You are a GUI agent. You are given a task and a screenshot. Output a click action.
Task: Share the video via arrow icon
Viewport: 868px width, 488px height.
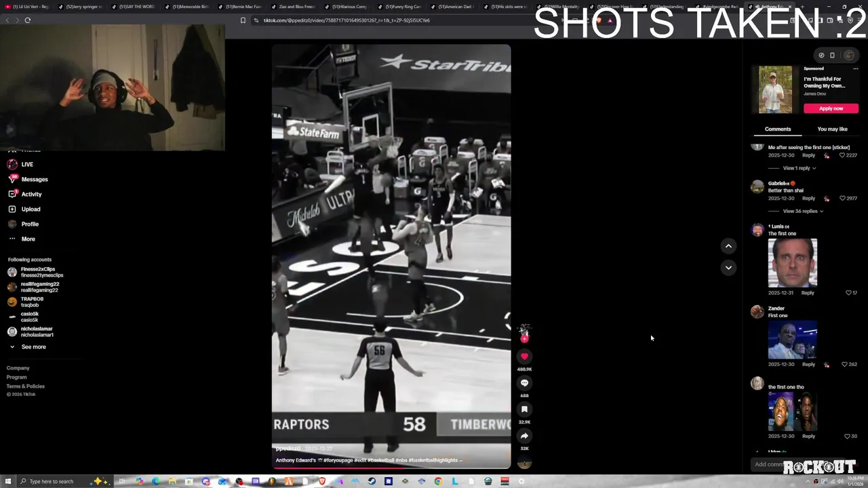coord(524,436)
